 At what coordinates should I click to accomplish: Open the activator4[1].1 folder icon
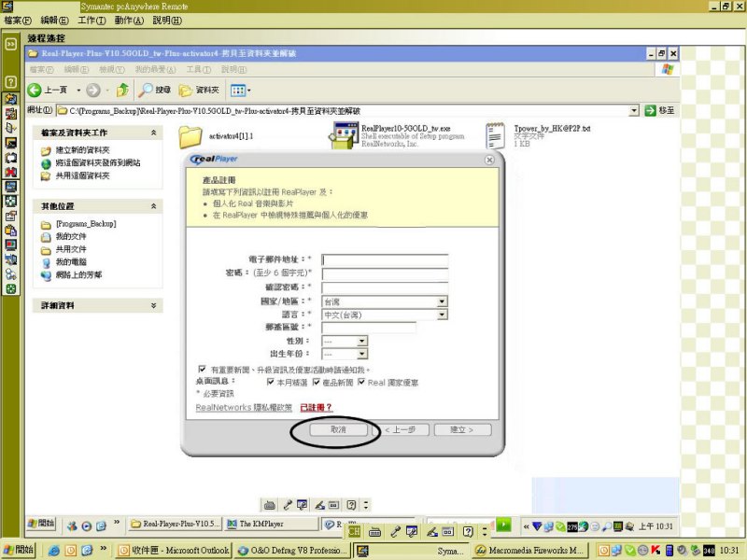tap(190, 136)
